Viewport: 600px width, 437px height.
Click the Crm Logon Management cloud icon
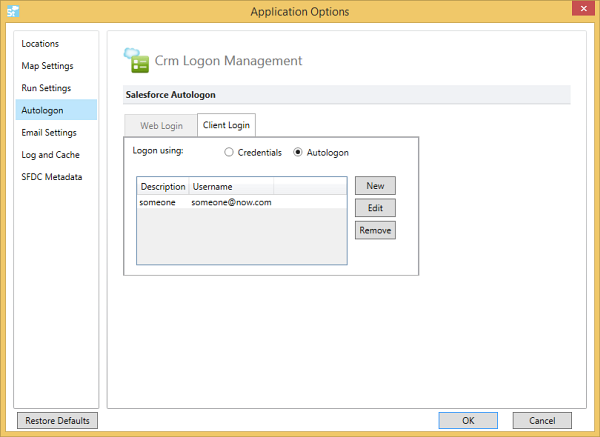click(136, 60)
